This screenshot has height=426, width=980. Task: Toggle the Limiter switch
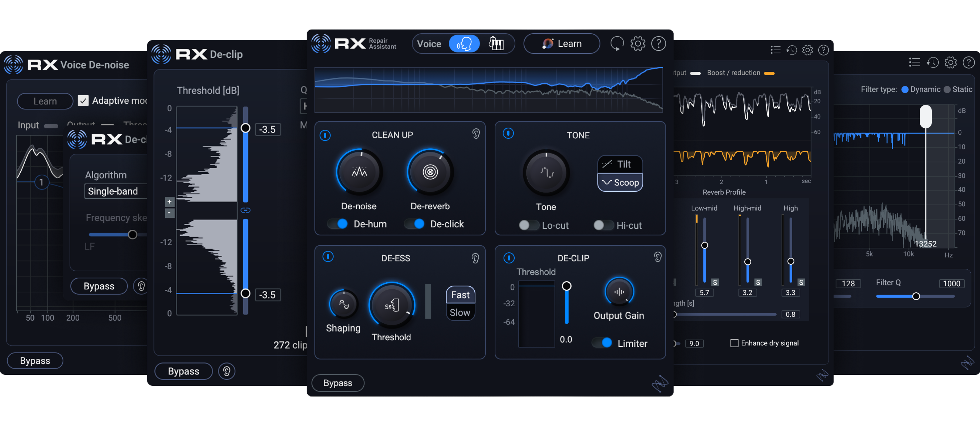[602, 343]
